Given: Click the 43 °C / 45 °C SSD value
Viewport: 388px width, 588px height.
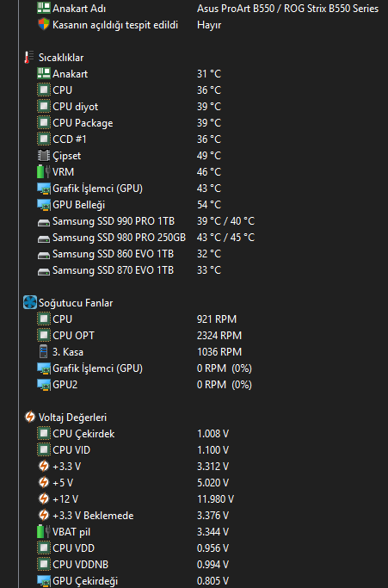Looking at the screenshot, I should pyautogui.click(x=225, y=238).
